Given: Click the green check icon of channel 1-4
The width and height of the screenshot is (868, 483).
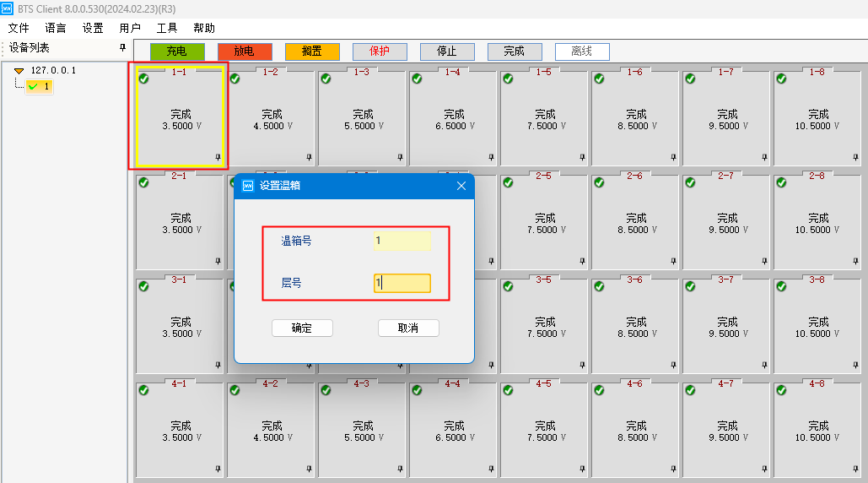Looking at the screenshot, I should point(417,79).
